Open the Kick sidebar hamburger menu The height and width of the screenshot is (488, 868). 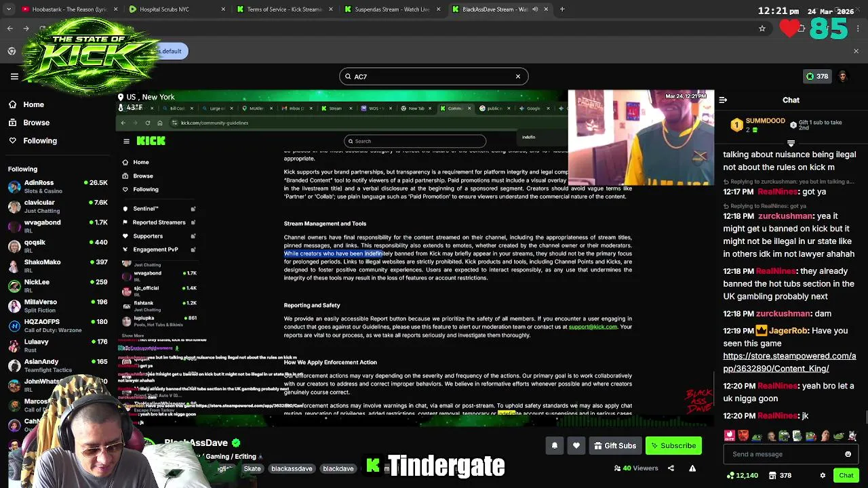pos(14,77)
